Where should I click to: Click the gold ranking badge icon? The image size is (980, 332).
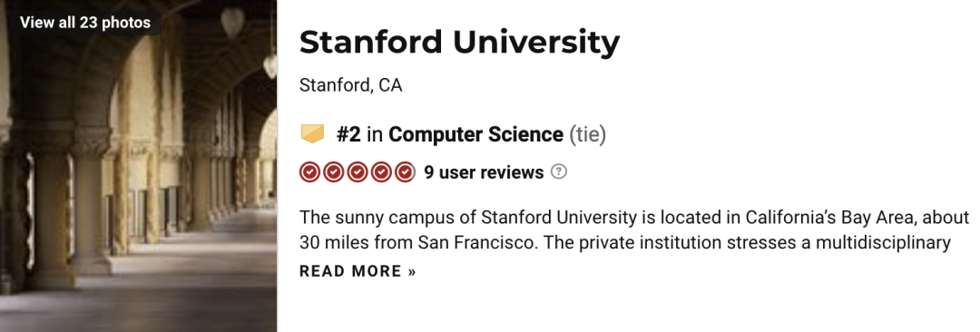click(312, 134)
